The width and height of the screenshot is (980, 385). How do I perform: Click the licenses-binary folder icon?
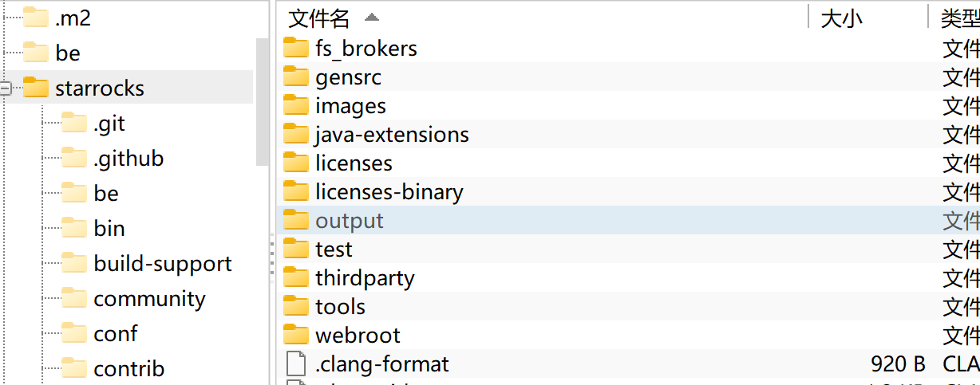[296, 191]
